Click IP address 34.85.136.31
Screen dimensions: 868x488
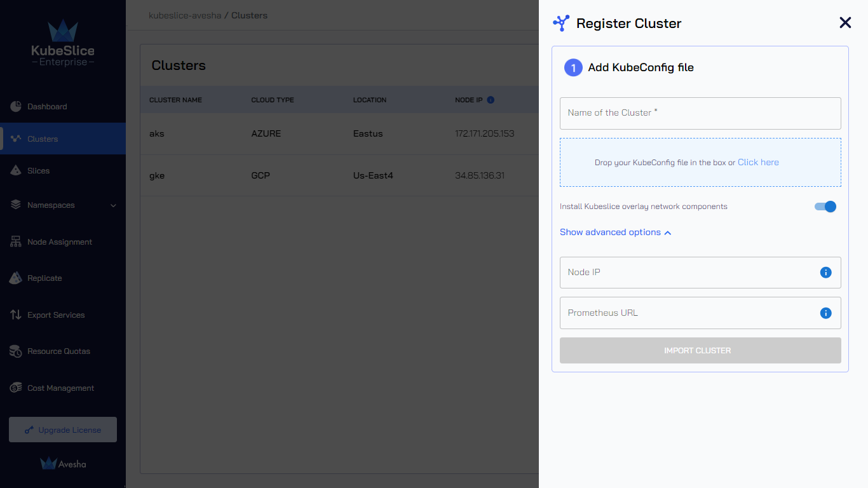click(x=480, y=175)
